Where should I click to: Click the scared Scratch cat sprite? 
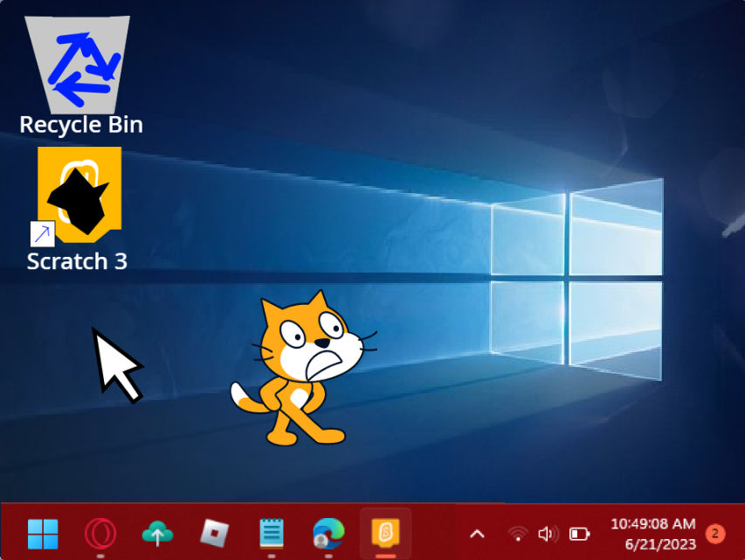303,368
